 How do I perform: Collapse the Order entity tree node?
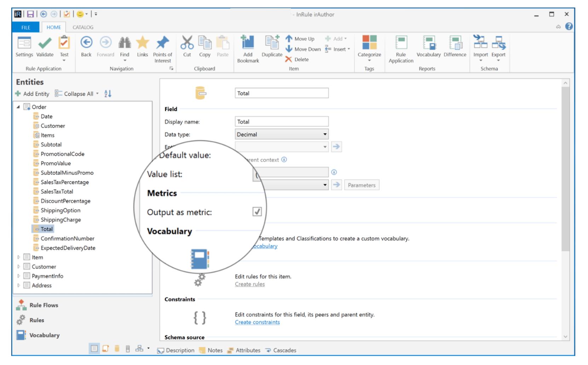click(18, 107)
